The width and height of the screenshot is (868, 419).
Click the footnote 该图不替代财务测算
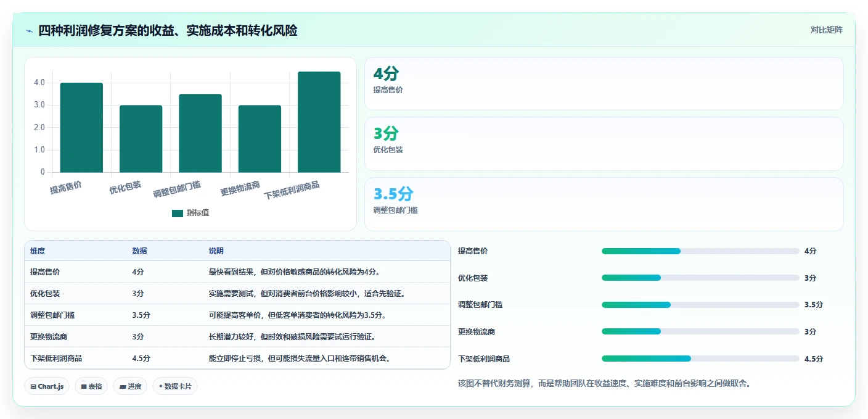tap(604, 384)
